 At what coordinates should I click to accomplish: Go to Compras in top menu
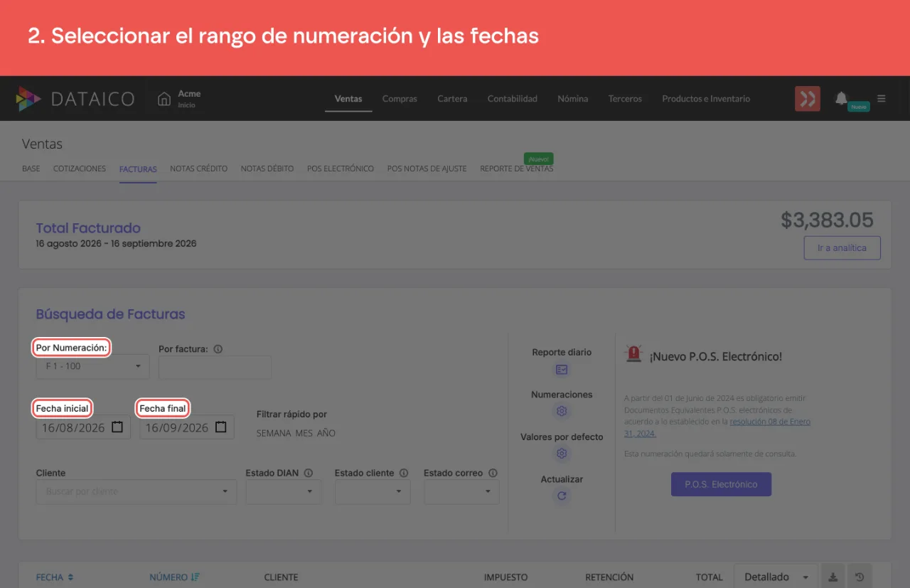[x=400, y=99]
